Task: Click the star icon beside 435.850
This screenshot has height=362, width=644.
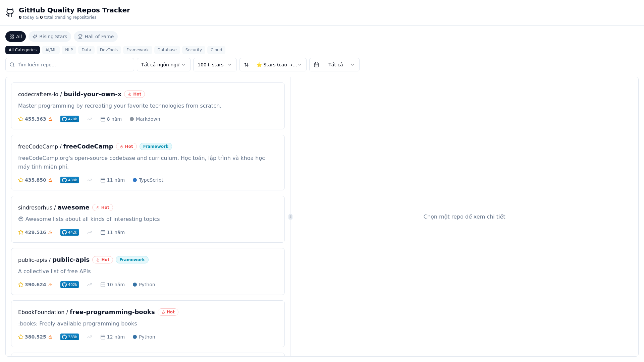Action: pyautogui.click(x=21, y=180)
